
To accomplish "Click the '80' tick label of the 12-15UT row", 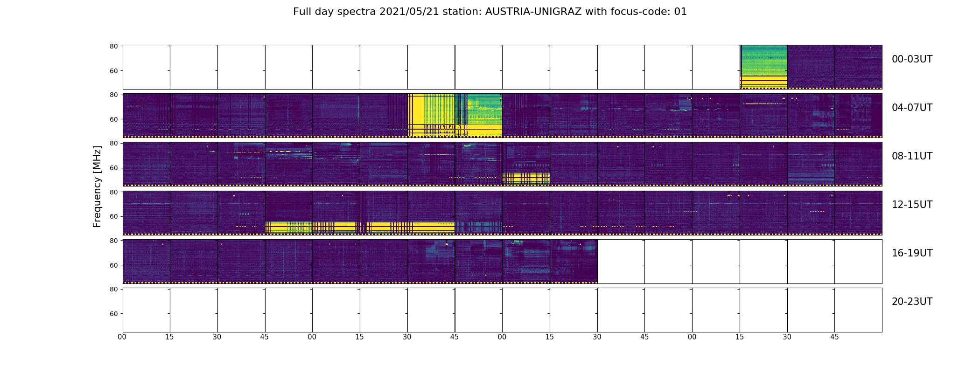I will pyautogui.click(x=113, y=192).
